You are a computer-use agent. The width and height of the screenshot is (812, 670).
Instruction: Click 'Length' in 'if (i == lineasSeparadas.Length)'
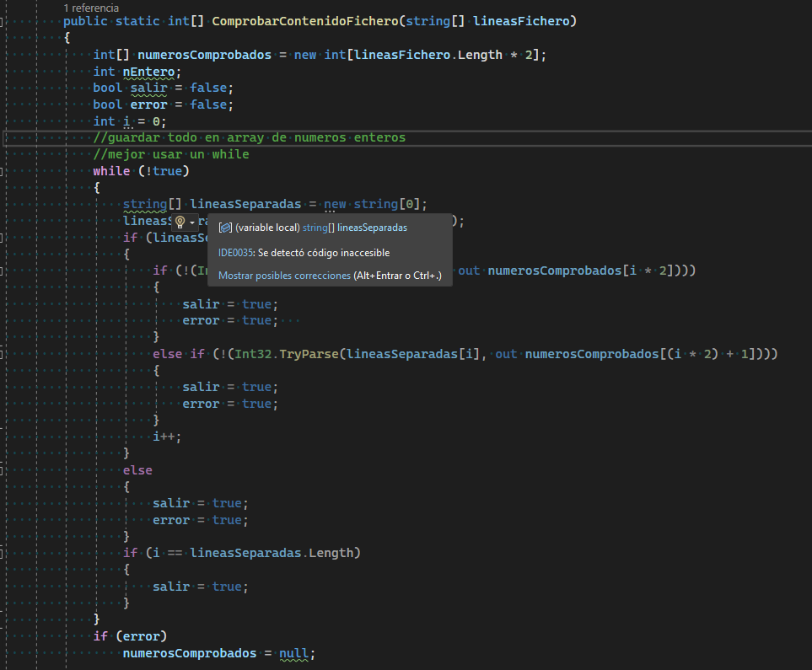pos(331,553)
